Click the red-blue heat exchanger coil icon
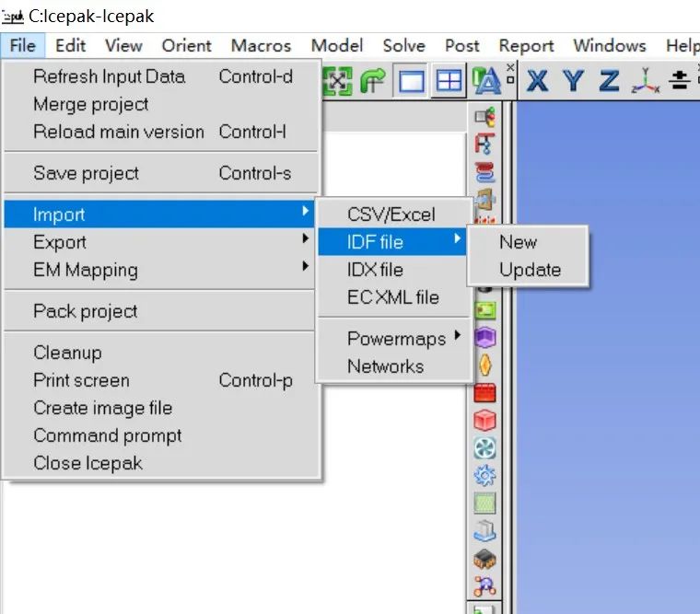 (x=485, y=172)
